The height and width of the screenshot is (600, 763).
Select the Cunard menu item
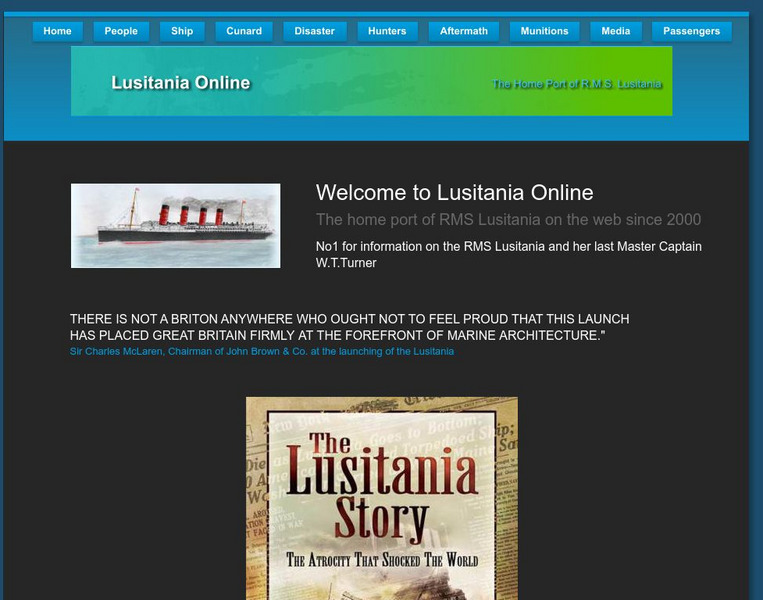tap(244, 31)
